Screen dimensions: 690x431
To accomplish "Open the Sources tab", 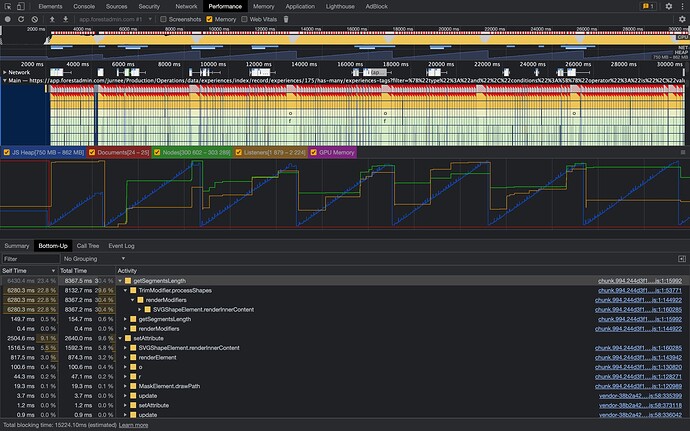I will (117, 6).
